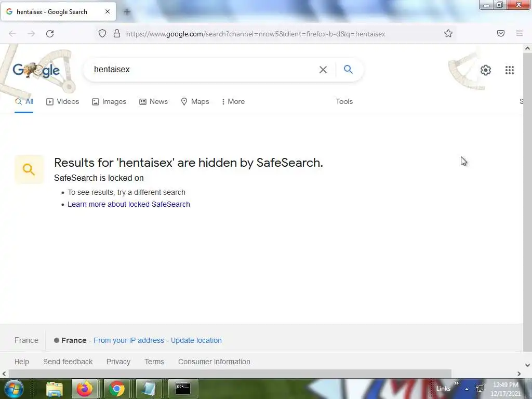Screen dimensions: 532x399
Task: Open the Windows Start menu orb
Action: pyautogui.click(x=14, y=389)
